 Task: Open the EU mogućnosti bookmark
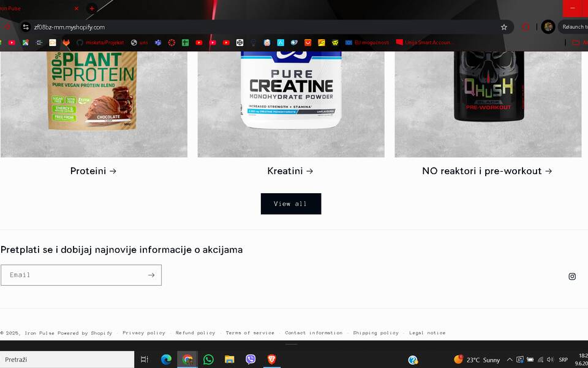click(367, 42)
